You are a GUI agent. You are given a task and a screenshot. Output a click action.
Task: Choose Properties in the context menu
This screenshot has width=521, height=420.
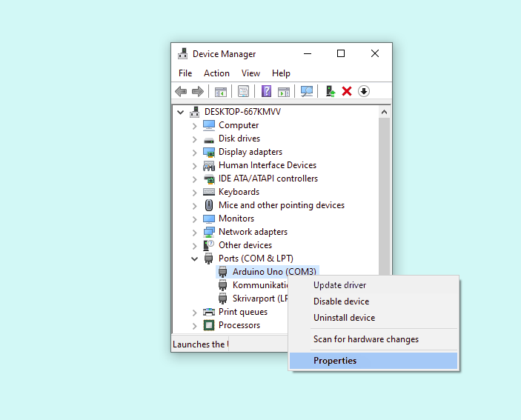tap(335, 361)
